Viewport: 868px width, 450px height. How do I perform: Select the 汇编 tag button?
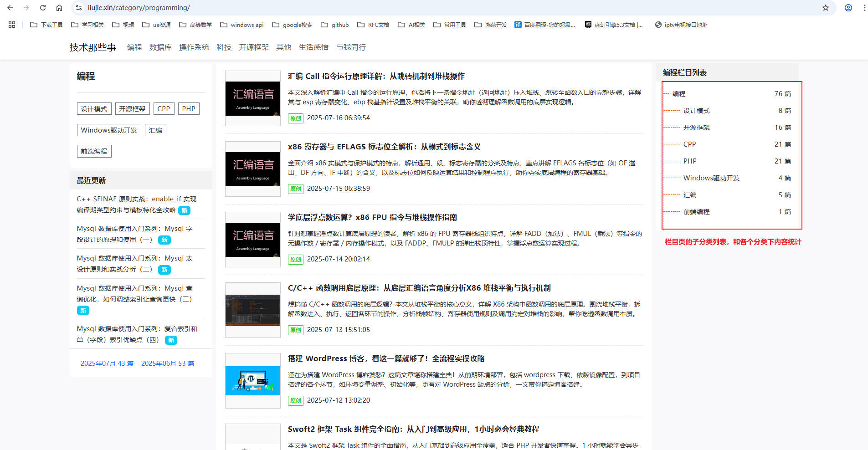pos(155,130)
